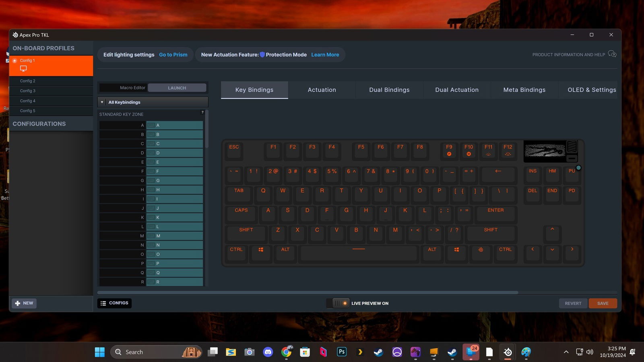Select the Q key binding row
Screen dimensions: 644x362
click(x=151, y=273)
